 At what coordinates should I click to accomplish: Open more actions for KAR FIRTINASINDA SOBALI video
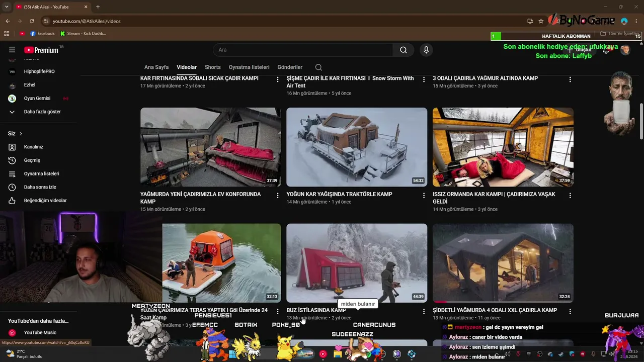[278, 79]
